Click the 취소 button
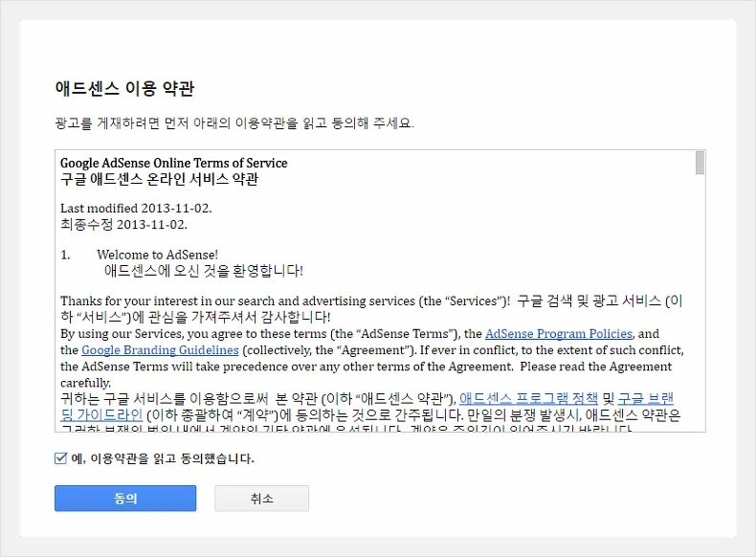The image size is (756, 557). pos(262,499)
